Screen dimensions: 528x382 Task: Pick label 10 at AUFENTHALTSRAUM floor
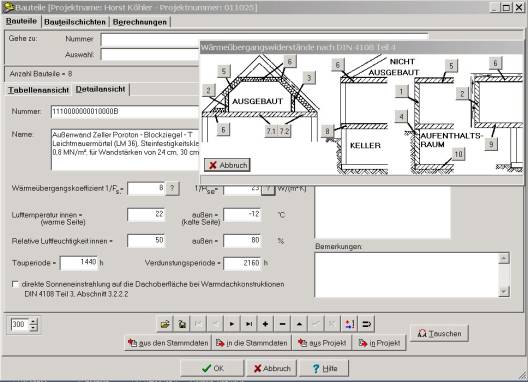click(458, 154)
